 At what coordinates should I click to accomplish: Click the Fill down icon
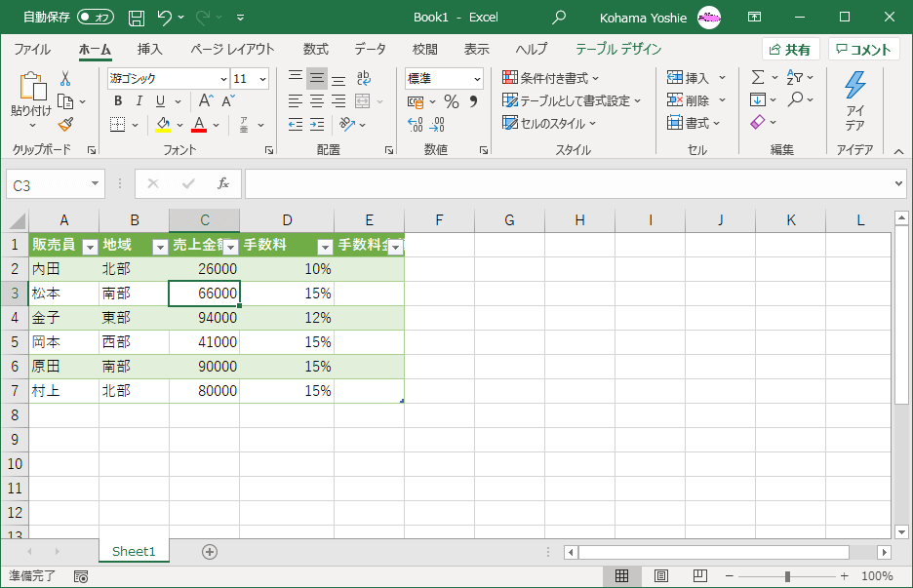(x=758, y=99)
